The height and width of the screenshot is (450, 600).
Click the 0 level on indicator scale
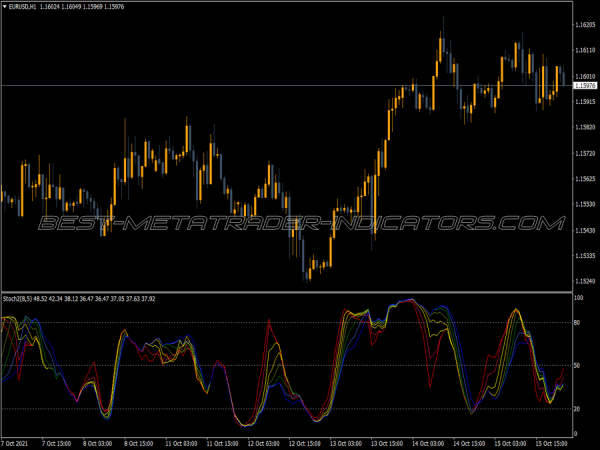[576, 434]
